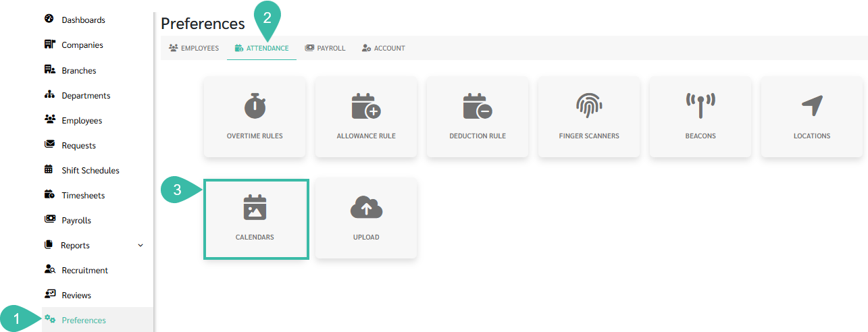The width and height of the screenshot is (868, 332).
Task: Click the Payrolls money icon in sidebar
Action: (49, 219)
